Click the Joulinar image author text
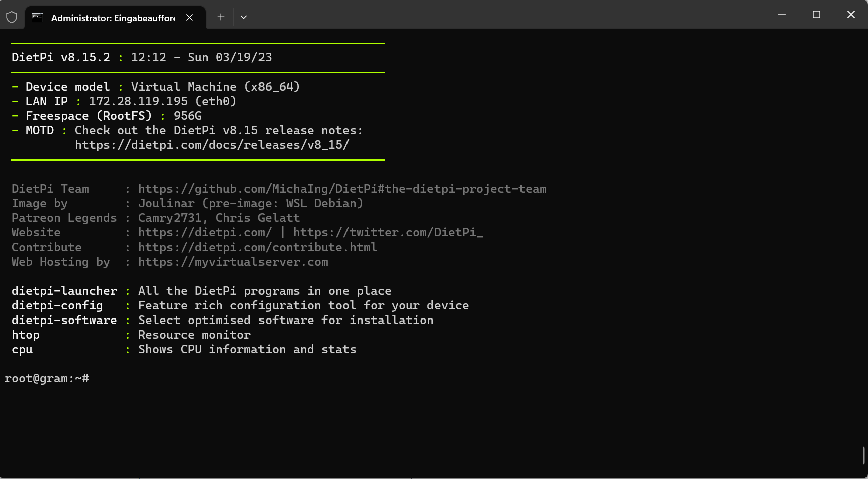This screenshot has width=868, height=479. (166, 203)
